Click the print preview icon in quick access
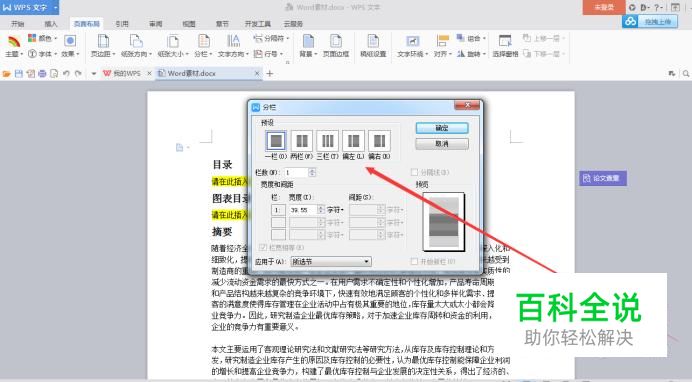This screenshot has height=382, width=692. click(54, 74)
